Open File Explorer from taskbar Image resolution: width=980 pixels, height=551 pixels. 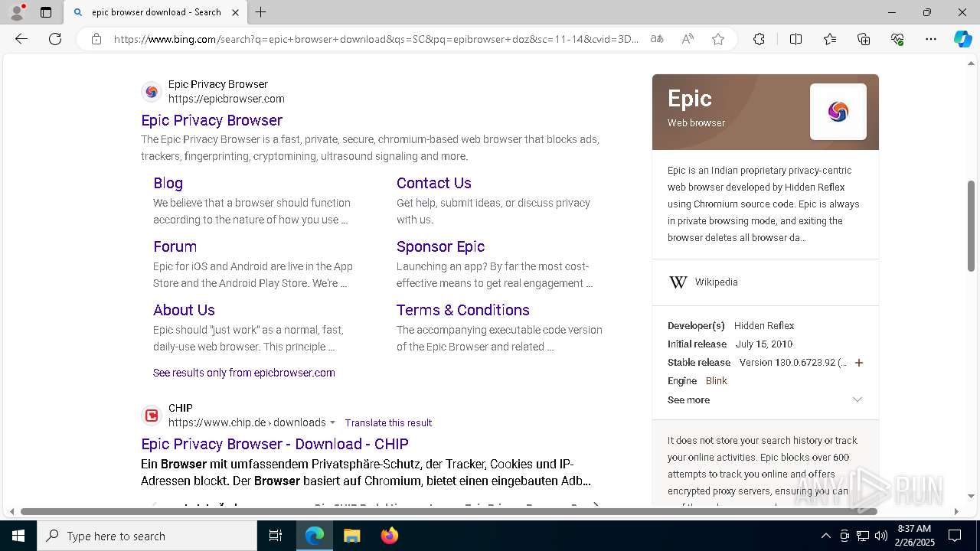point(351,536)
